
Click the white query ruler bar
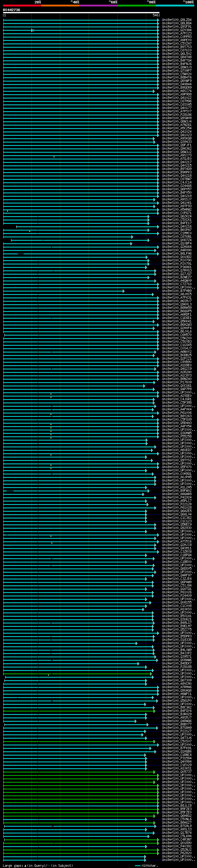point(81,13)
